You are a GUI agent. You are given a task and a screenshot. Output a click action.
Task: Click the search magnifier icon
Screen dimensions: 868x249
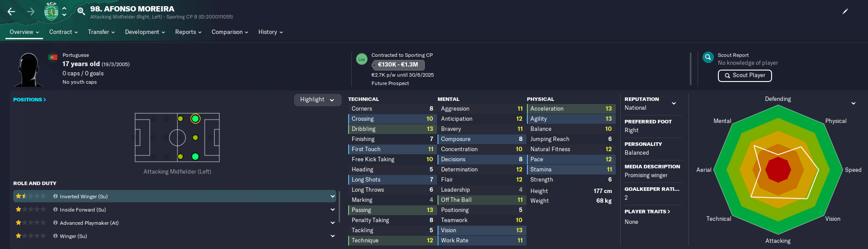81,11
